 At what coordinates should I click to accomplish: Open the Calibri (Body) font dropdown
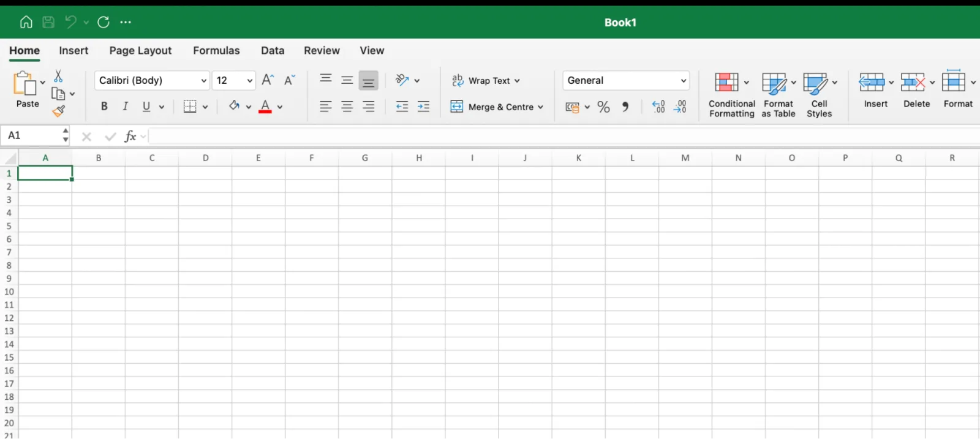tap(152, 80)
